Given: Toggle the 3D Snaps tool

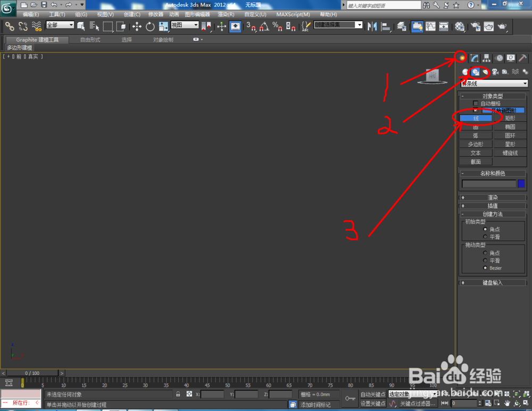Looking at the screenshot, I should 251,26.
